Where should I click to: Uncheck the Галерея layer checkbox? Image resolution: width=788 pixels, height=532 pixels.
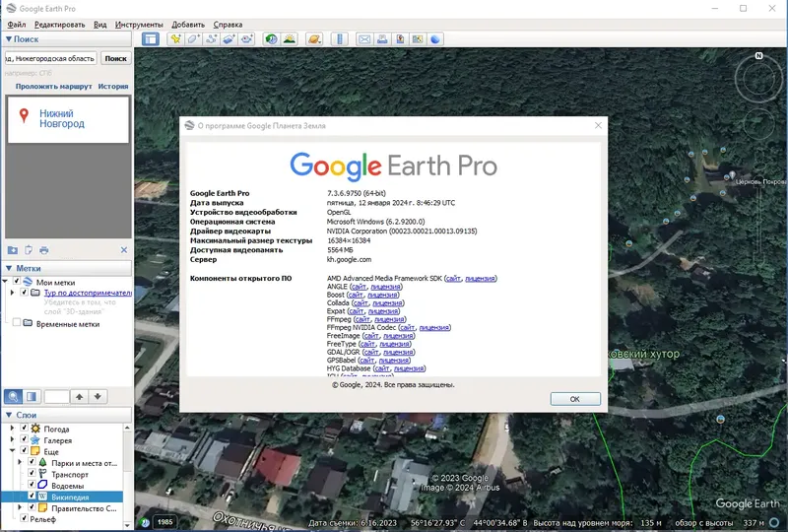pos(24,439)
